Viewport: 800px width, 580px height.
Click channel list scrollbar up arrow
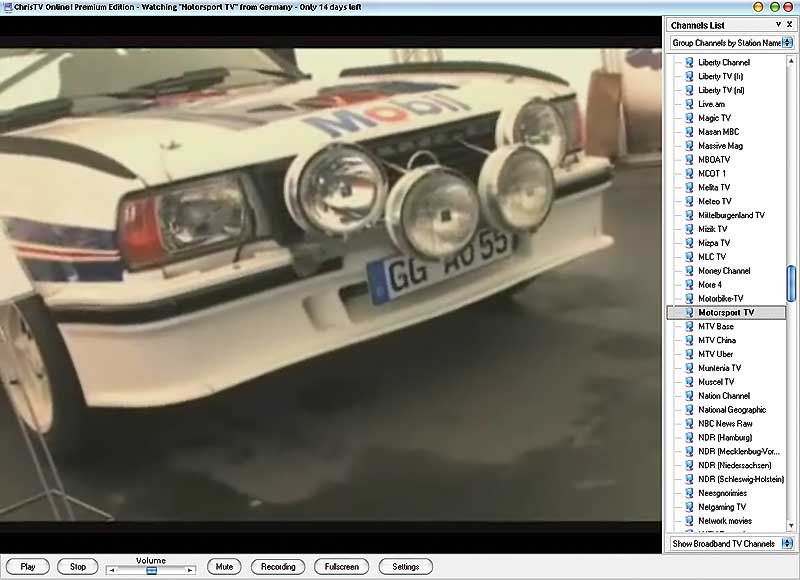(x=791, y=61)
